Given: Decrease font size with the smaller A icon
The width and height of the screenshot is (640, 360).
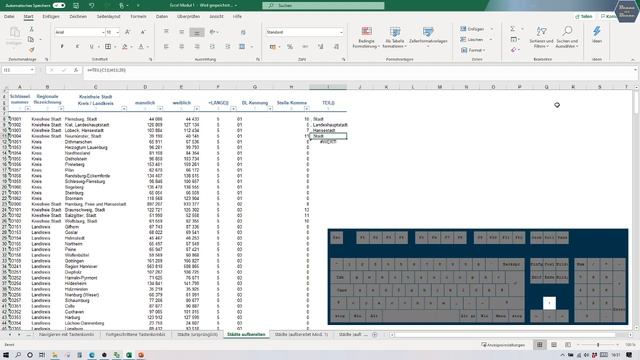Looking at the screenshot, I should [143, 32].
